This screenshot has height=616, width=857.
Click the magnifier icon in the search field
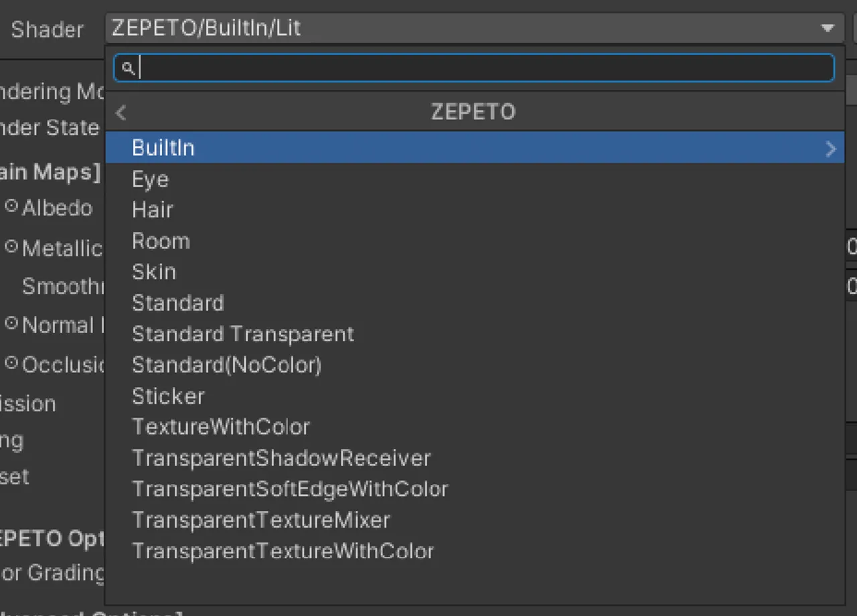129,68
